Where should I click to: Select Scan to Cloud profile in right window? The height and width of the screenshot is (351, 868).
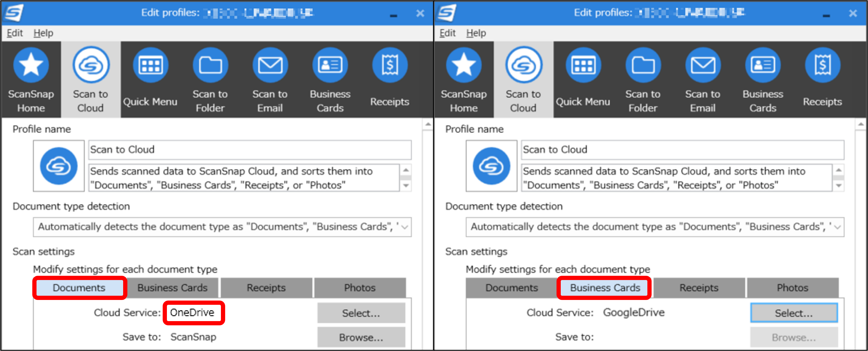click(x=523, y=80)
